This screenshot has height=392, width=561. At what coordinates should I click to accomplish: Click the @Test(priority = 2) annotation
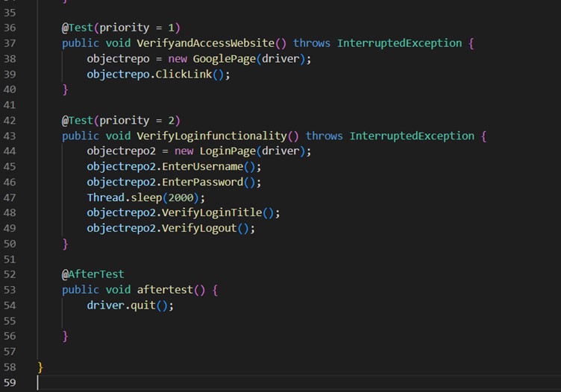click(x=121, y=121)
